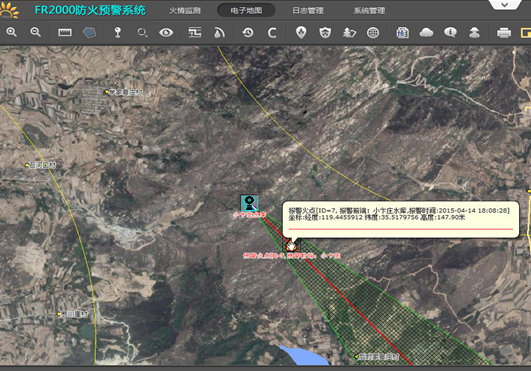Open the 系统管理 tab
Image resolution: width=531 pixels, height=371 pixels.
pos(369,11)
